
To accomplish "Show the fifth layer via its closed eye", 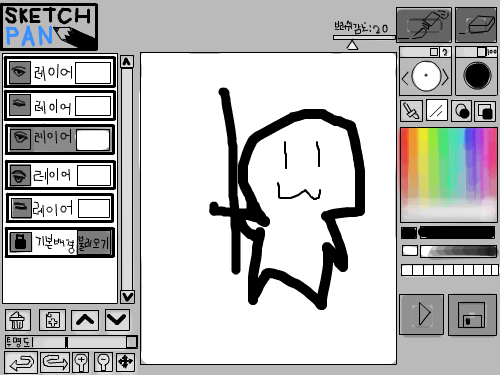I will pyautogui.click(x=21, y=208).
